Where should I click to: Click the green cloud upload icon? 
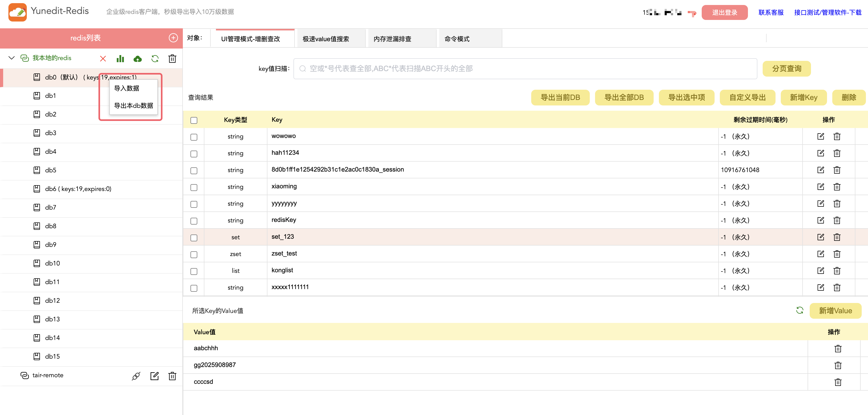pyautogui.click(x=137, y=59)
